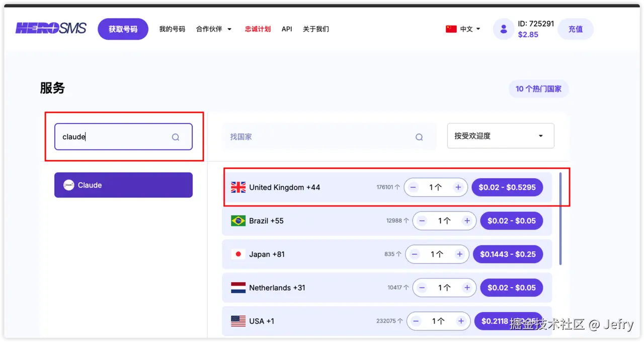Image resolution: width=644 pixels, height=342 pixels.
Task: Click the 835 available count
Action: pyautogui.click(x=393, y=254)
